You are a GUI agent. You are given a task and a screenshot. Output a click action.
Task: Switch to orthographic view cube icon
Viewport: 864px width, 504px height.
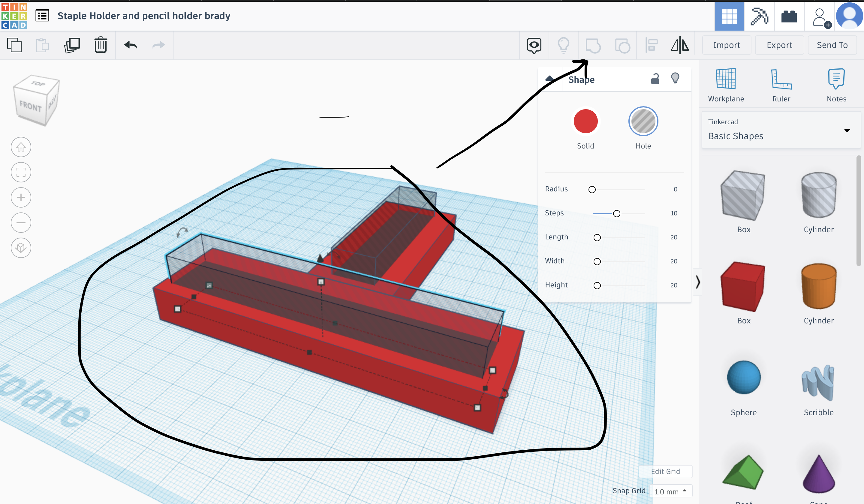[21, 248]
